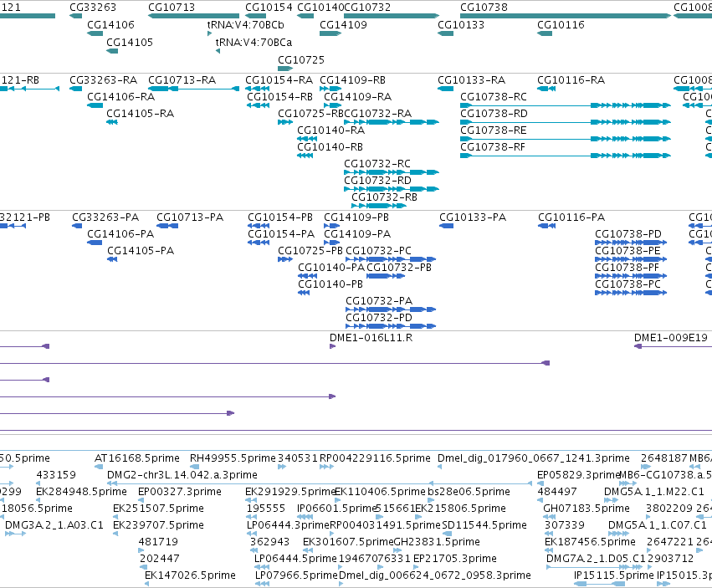Select transcript CG10738-RD

(x=494, y=114)
